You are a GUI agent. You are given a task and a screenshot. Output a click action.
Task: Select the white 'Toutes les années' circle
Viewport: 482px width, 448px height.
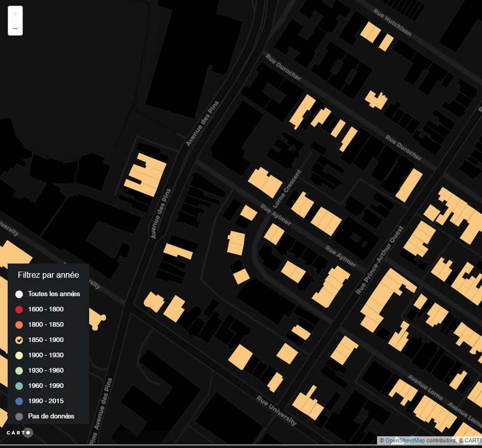[x=19, y=294]
